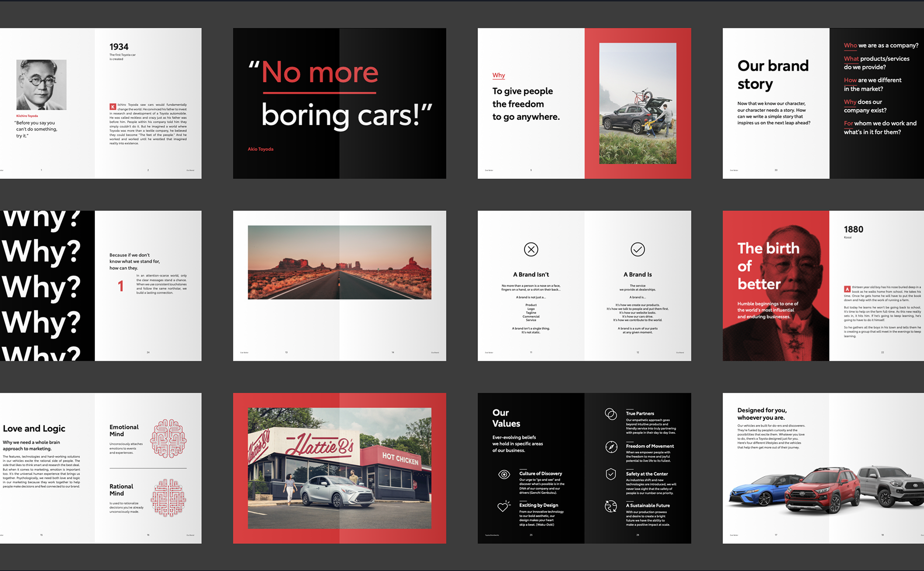Click the red "Why" underlined heading
This screenshot has width=924, height=571.
499,75
